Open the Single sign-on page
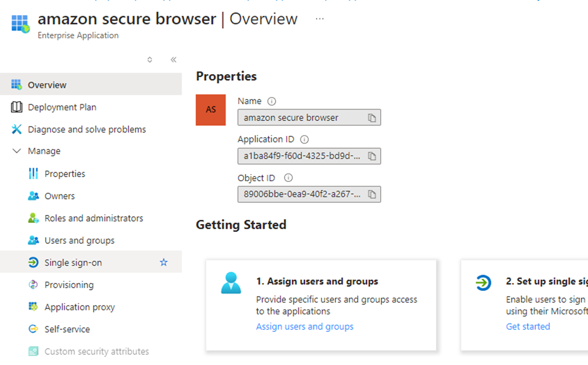The width and height of the screenshot is (588, 365). 90,263
